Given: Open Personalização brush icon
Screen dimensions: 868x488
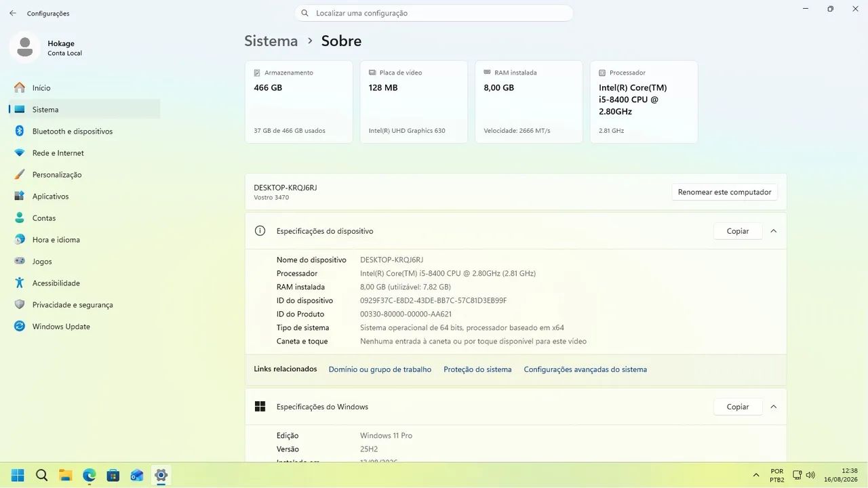Looking at the screenshot, I should pyautogui.click(x=20, y=174).
